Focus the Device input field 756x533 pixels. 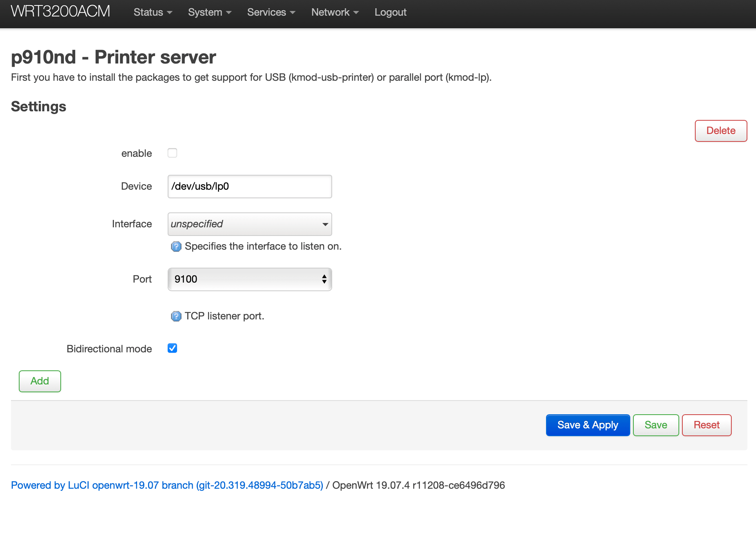point(250,187)
